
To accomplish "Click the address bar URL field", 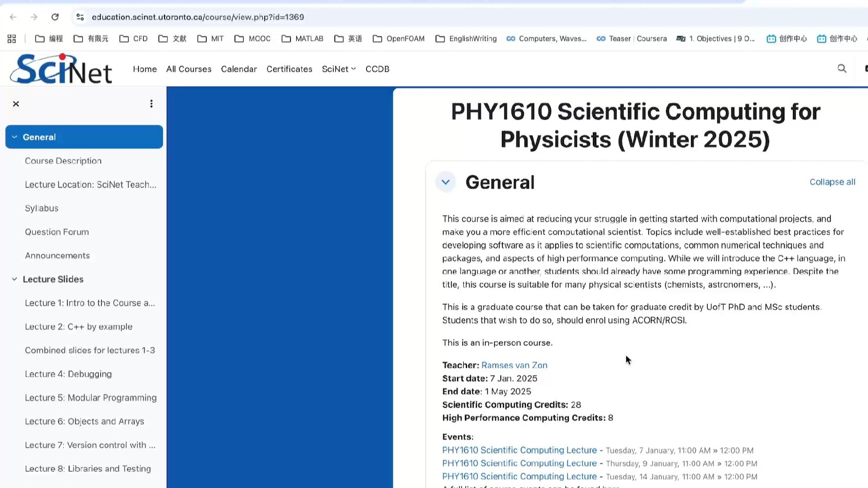I will point(198,17).
